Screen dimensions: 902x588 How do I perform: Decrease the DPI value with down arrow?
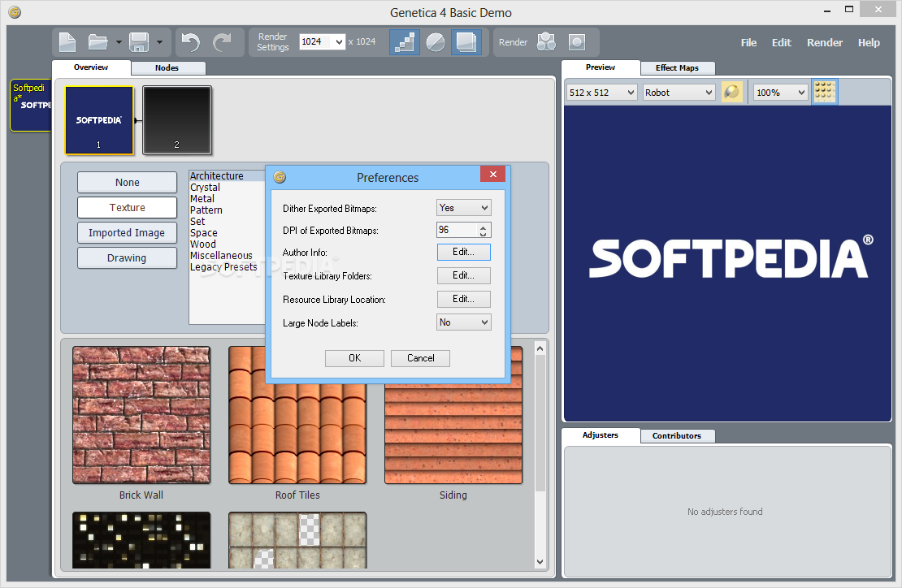coord(484,234)
